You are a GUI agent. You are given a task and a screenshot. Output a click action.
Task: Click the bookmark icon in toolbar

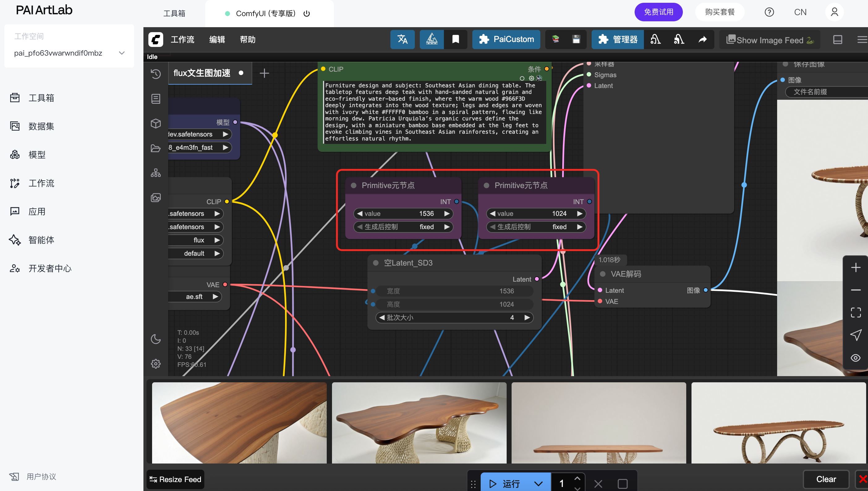coord(455,40)
